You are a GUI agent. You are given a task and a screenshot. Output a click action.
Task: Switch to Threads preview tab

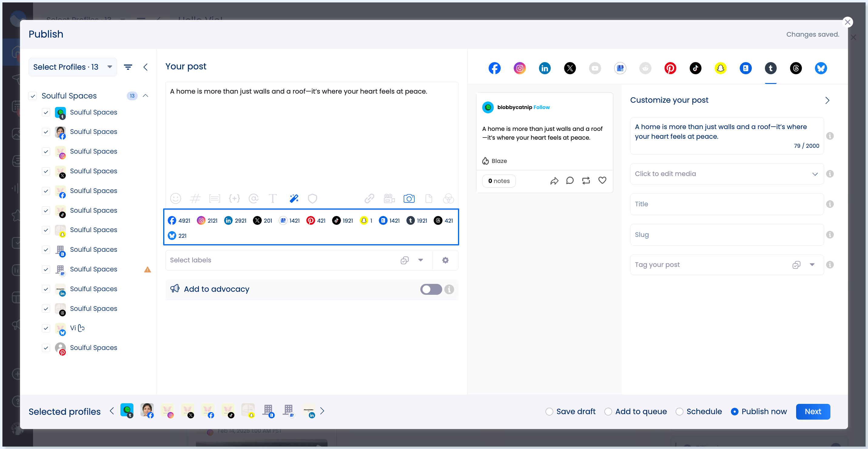pos(796,68)
